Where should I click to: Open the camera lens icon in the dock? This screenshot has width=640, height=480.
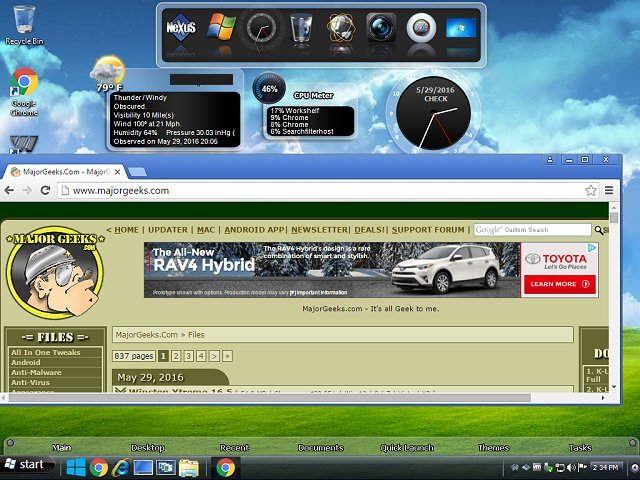click(x=381, y=28)
